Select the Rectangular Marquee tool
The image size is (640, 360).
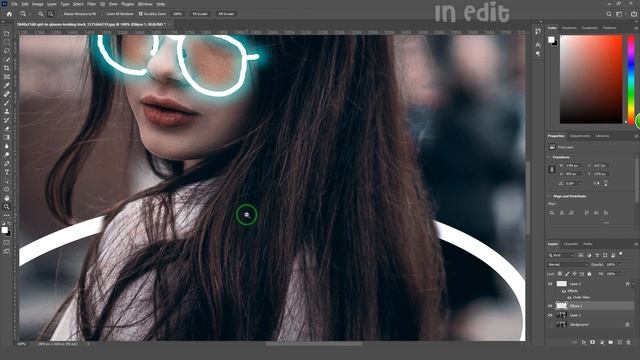(7, 42)
